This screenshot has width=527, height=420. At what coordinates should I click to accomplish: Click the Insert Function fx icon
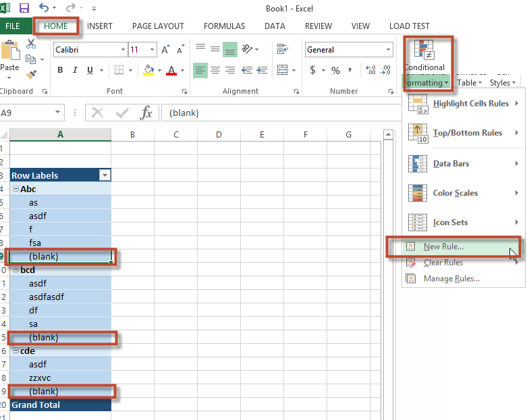[146, 113]
